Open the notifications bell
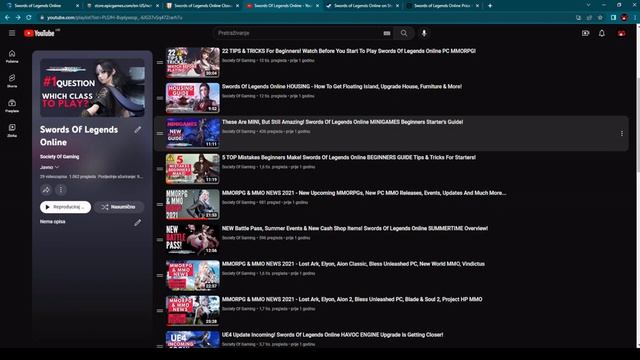 coord(602,33)
